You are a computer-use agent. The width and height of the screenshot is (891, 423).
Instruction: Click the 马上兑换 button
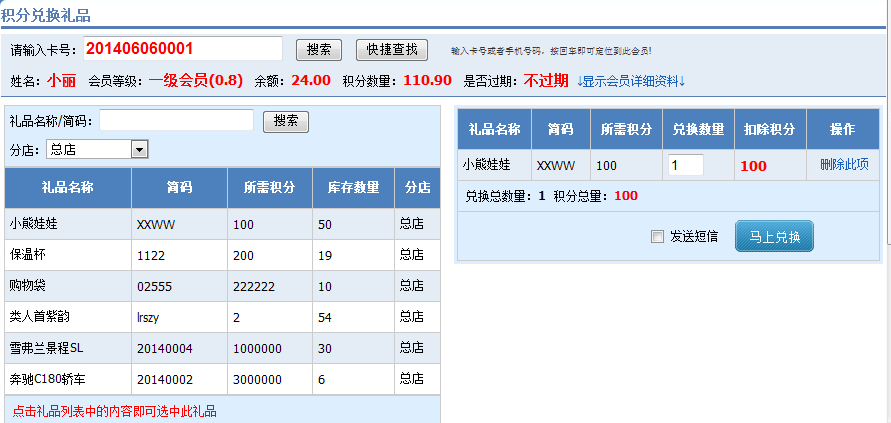pos(774,237)
